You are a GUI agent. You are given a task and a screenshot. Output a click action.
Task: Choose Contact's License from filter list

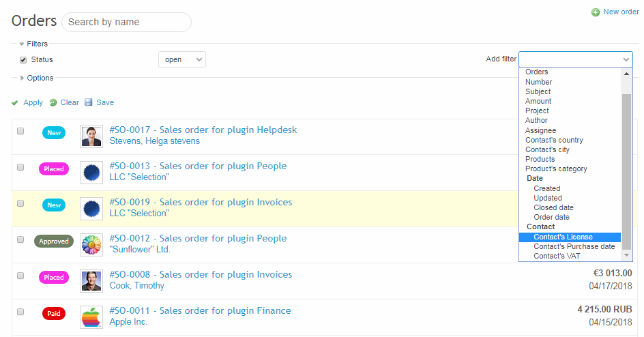pyautogui.click(x=563, y=237)
